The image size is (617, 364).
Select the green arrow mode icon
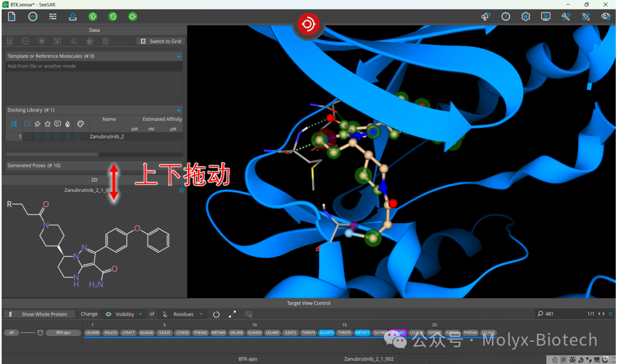tap(133, 17)
